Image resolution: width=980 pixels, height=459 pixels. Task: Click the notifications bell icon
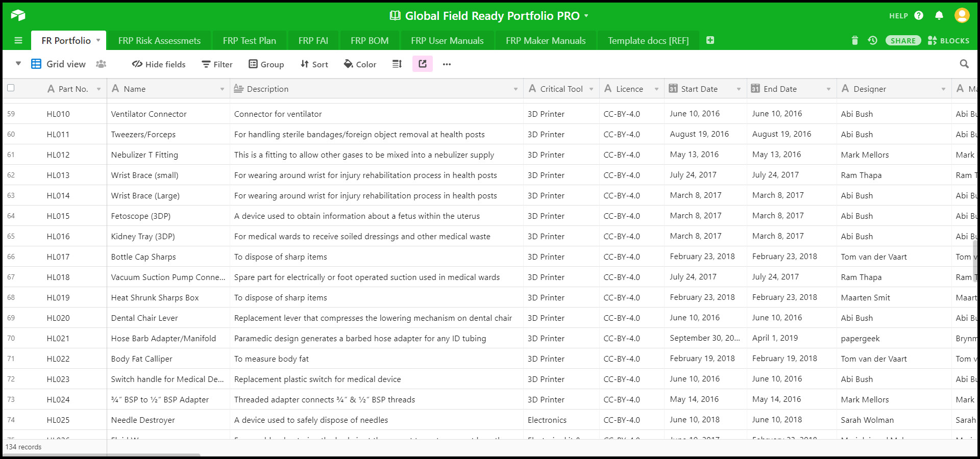click(939, 16)
